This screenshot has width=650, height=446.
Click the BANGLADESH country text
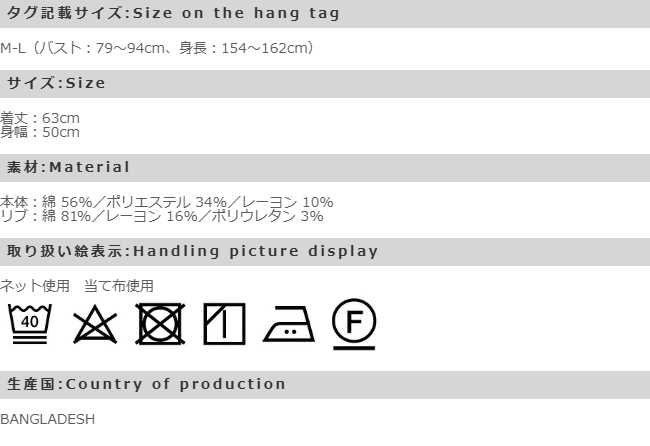coord(48,419)
